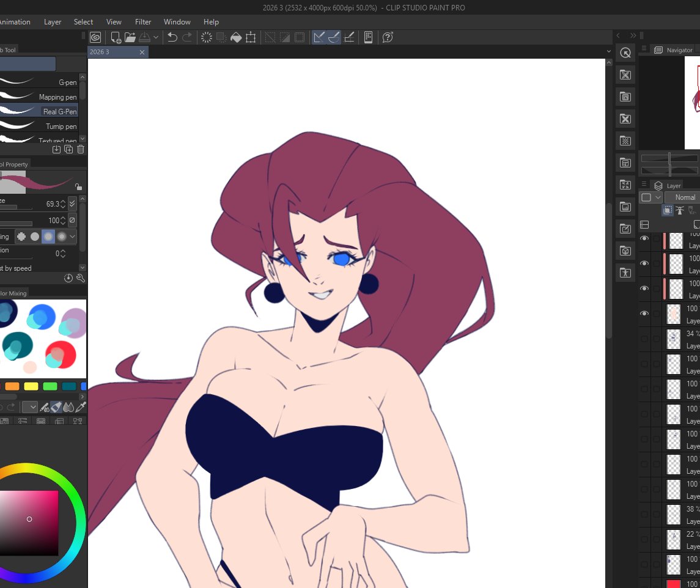Expand the anti-aliasing options dropdown arrow
Image resolution: width=700 pixels, height=588 pixels.
tap(72, 237)
